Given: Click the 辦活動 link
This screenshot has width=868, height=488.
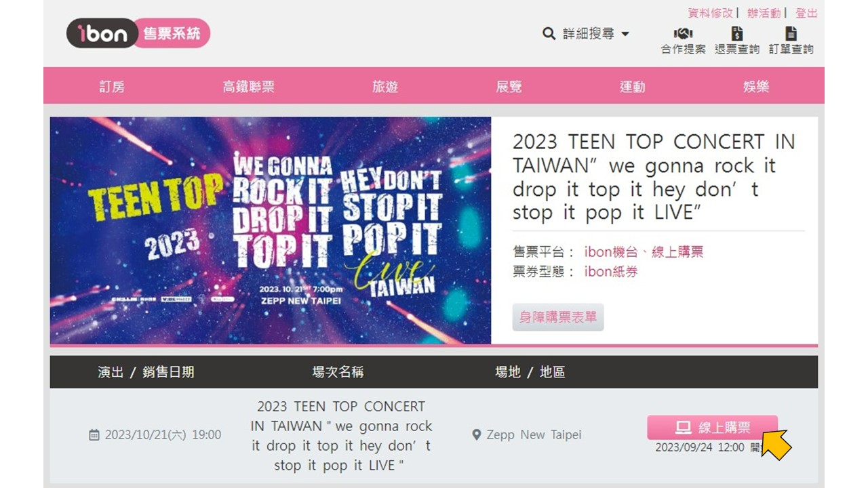Looking at the screenshot, I should pos(764,13).
